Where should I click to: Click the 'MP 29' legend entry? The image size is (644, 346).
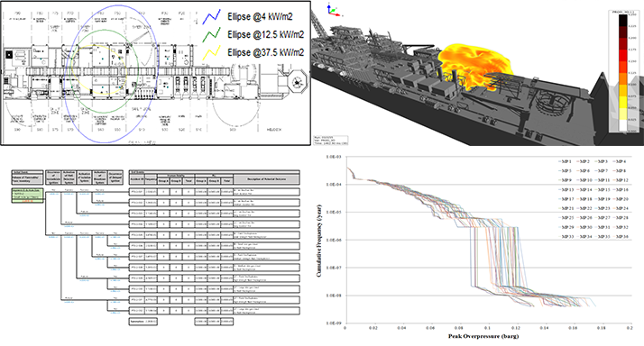[566, 227]
